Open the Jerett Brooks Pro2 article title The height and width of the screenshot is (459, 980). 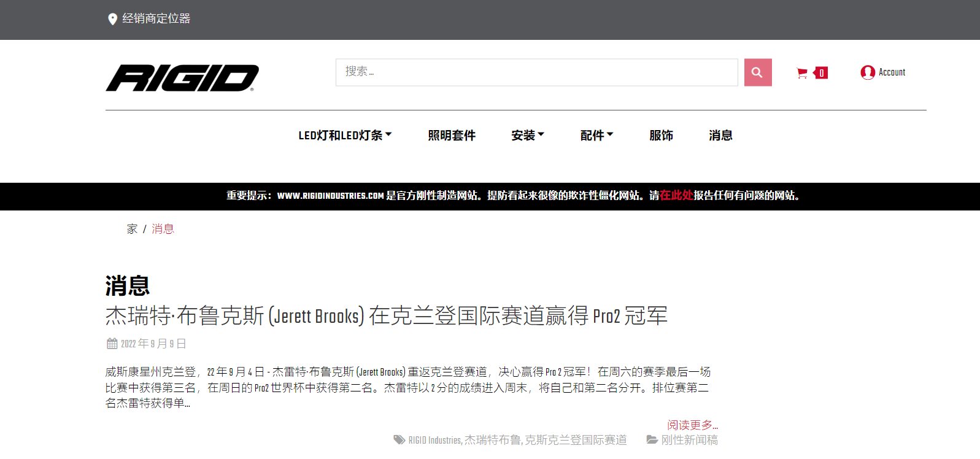[386, 316]
